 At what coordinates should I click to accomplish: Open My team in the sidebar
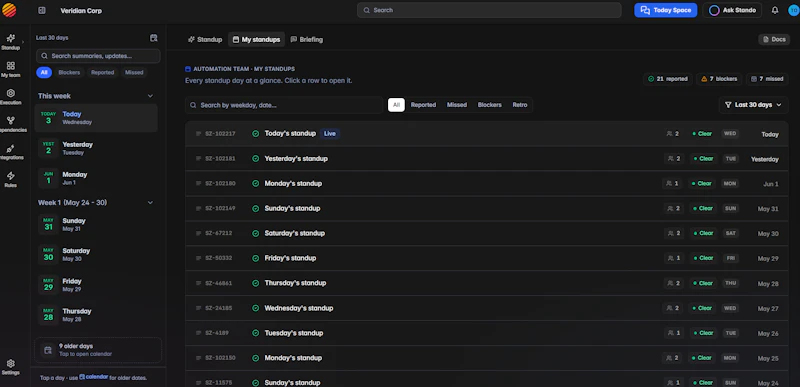(10, 69)
